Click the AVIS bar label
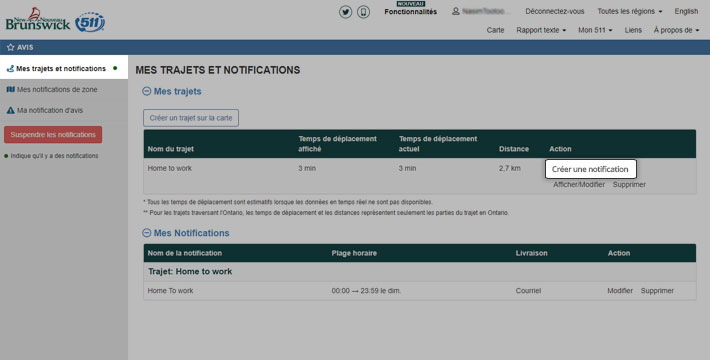This screenshot has height=360, width=710. coord(25,47)
